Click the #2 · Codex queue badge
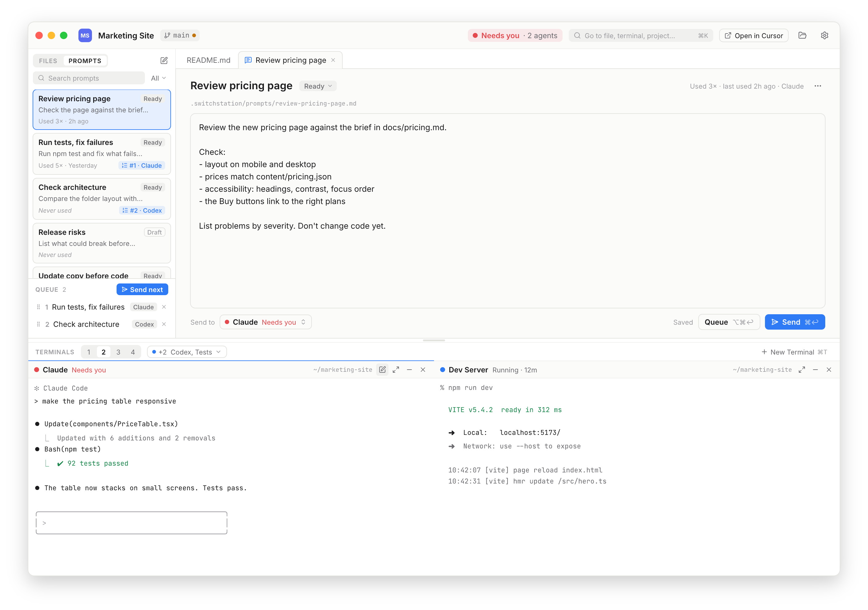 [x=142, y=210]
